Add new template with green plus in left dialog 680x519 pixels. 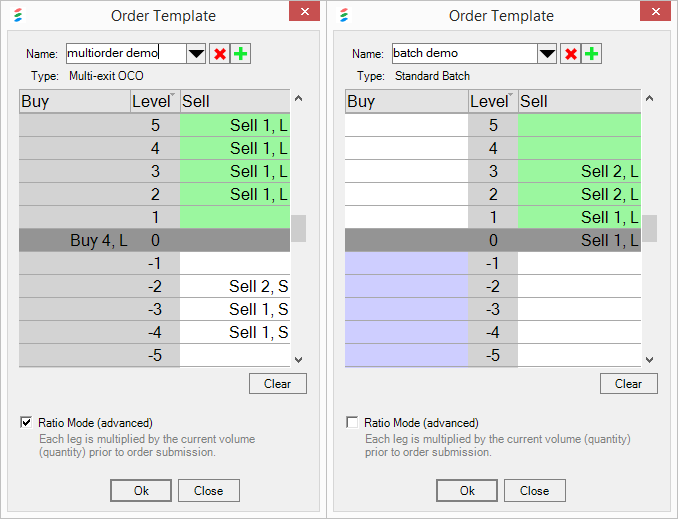pyautogui.click(x=240, y=54)
